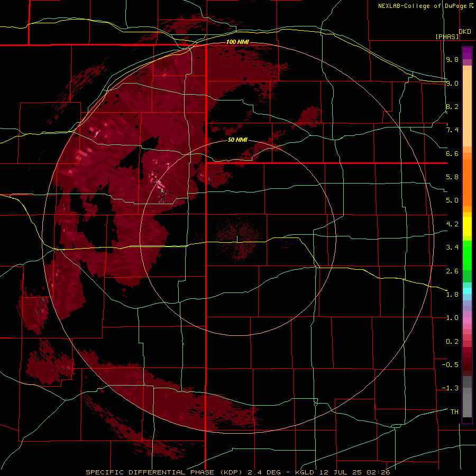
Task: Click the -0.5 value on color scale
Action: point(450,365)
